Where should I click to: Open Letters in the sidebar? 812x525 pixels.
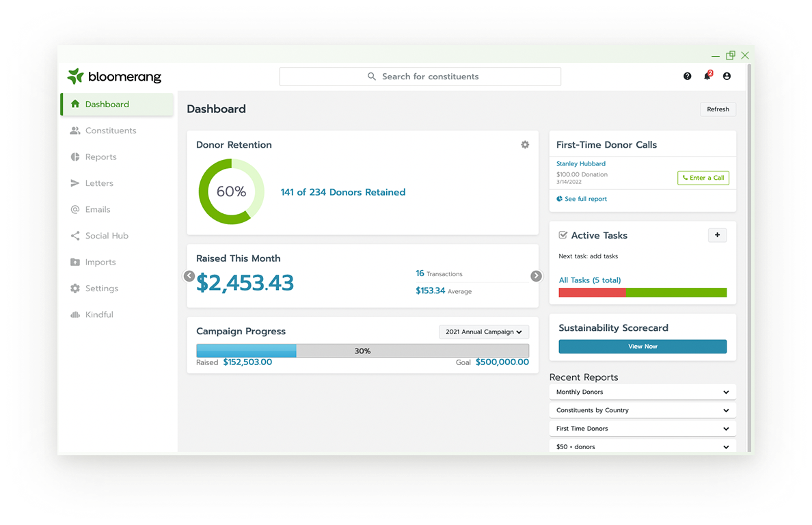pyautogui.click(x=99, y=183)
